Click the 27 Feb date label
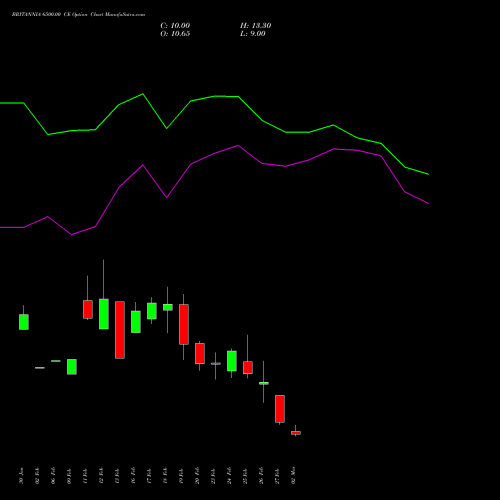500x500 pixels. point(277,476)
